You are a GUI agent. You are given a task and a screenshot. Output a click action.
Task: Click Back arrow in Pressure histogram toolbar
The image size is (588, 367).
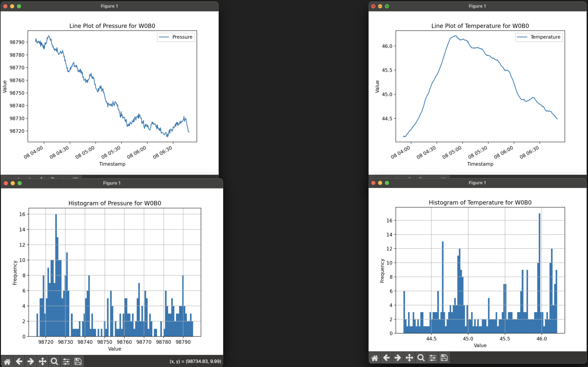pyautogui.click(x=19, y=361)
